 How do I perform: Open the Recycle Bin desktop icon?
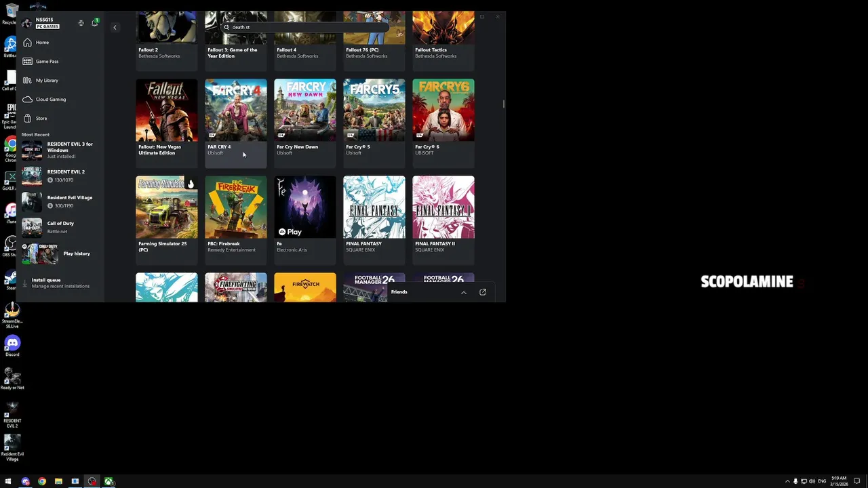pos(10,14)
